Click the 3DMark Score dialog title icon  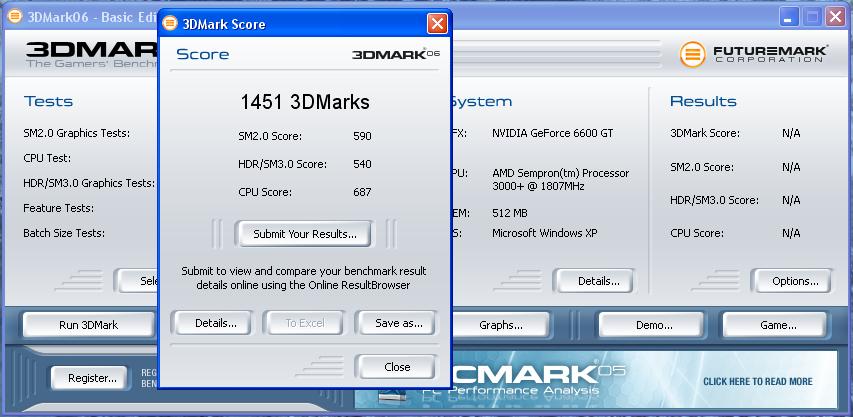click(170, 23)
